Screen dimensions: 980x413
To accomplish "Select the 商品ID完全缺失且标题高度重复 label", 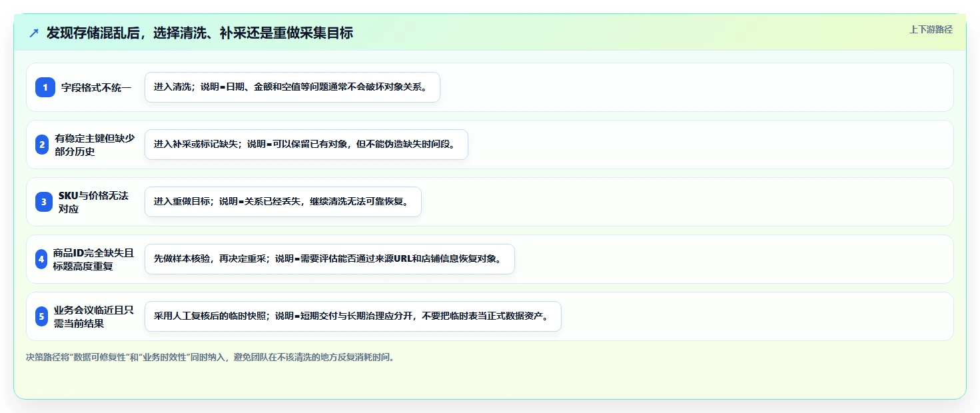I will tap(94, 259).
